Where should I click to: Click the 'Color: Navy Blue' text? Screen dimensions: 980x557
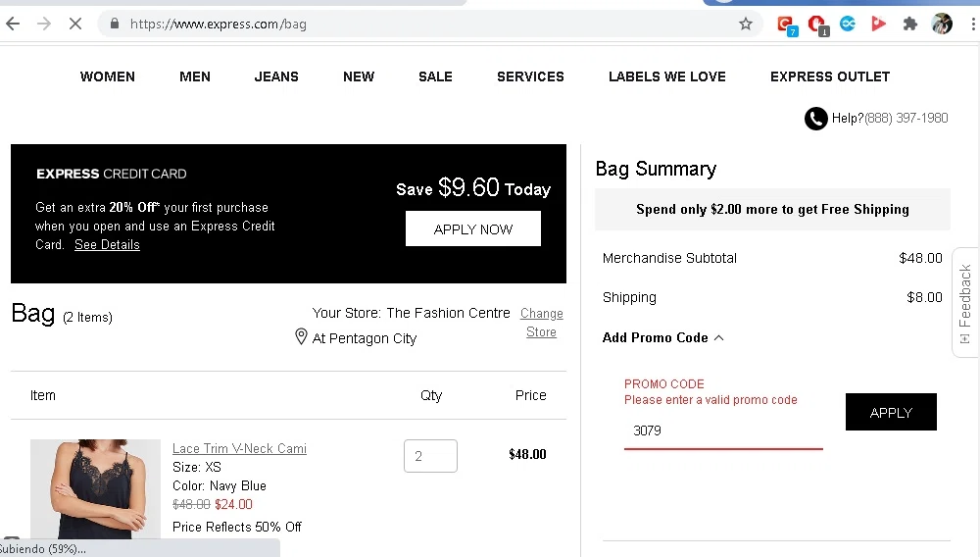click(220, 485)
